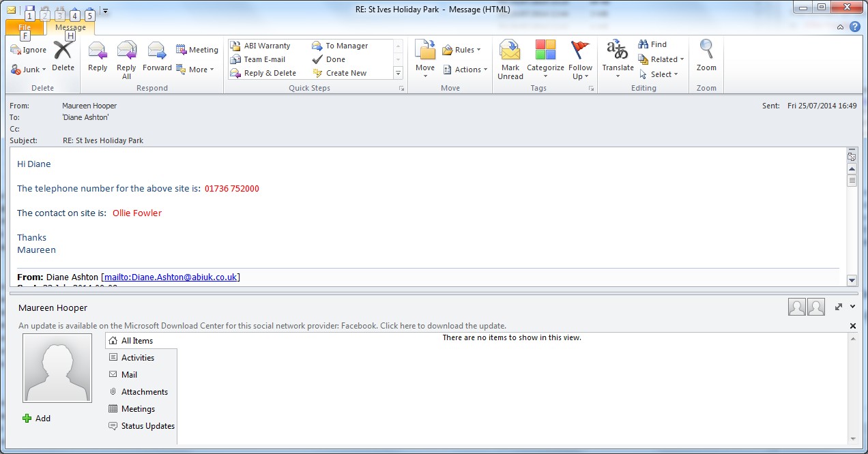Open the File tab
868x454 pixels.
25,27
